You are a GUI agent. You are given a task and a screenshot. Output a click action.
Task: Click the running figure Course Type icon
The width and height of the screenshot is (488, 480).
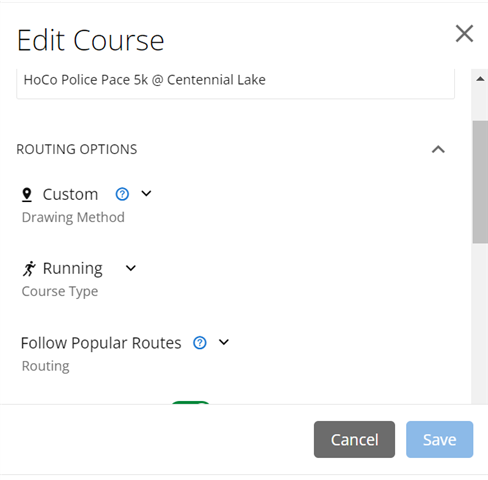29,269
